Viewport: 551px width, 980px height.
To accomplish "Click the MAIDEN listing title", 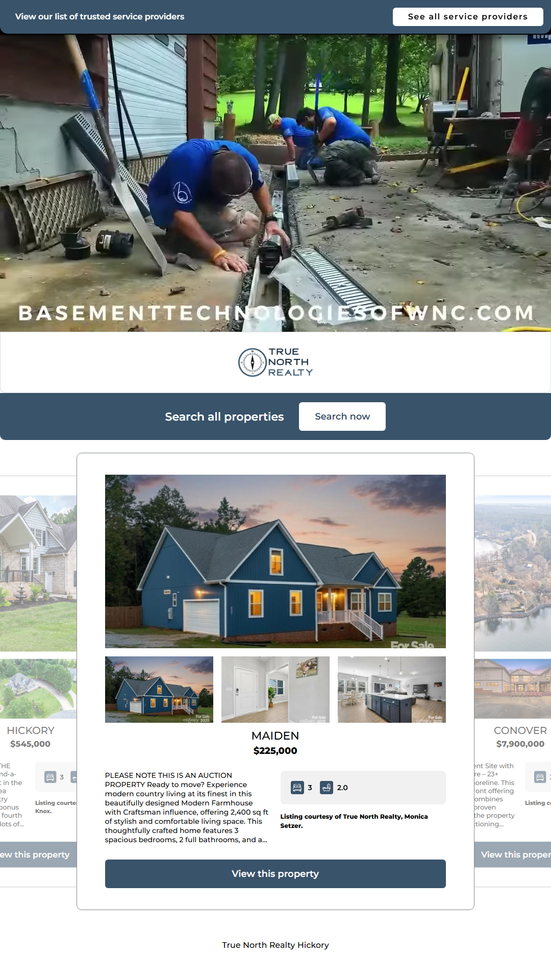I will (x=275, y=736).
